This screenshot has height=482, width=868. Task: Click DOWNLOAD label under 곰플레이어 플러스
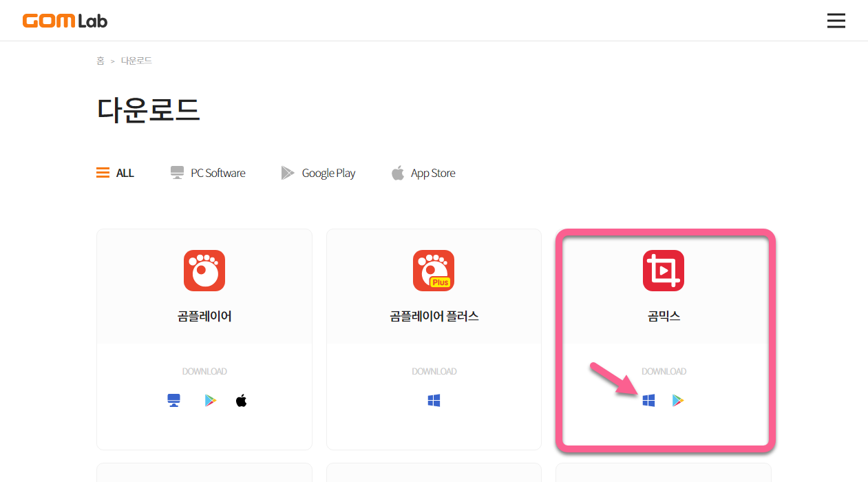(434, 371)
